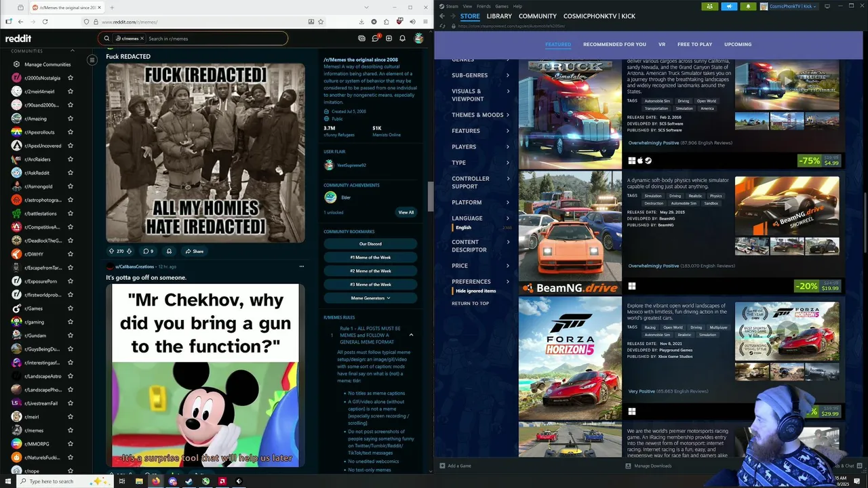The image size is (868, 488).
Task: Upvote the Fuck REDACTED post
Action: pos(111,251)
